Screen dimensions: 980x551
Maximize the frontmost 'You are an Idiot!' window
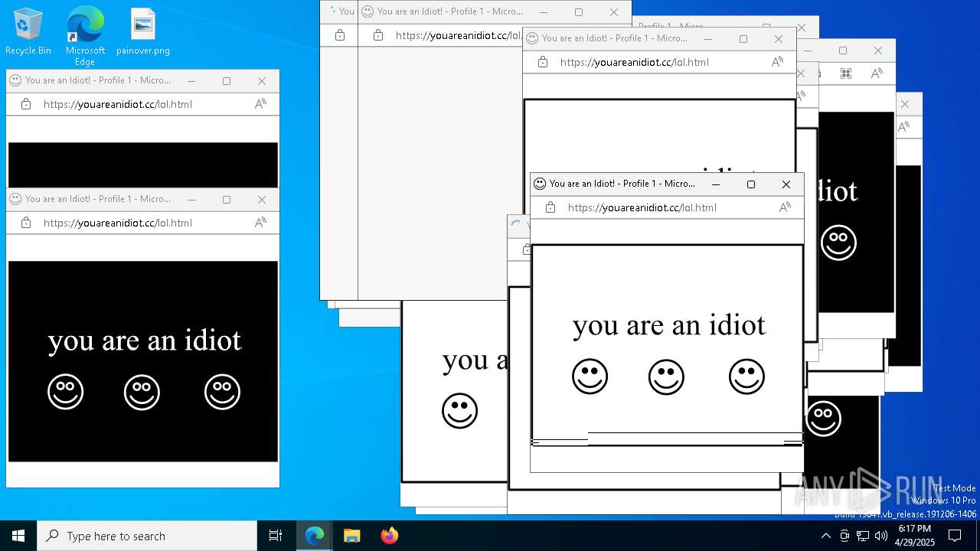750,184
